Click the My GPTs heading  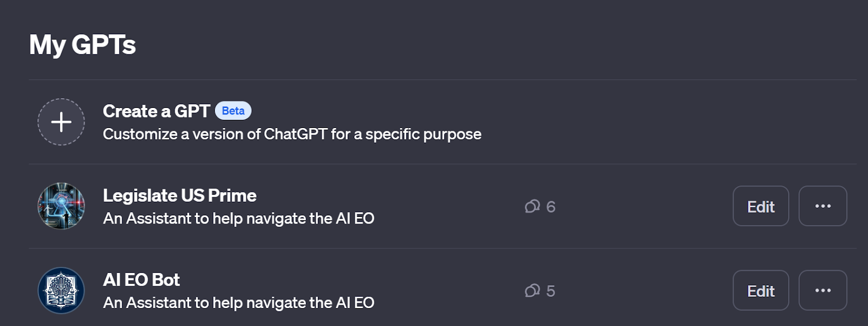point(82,44)
